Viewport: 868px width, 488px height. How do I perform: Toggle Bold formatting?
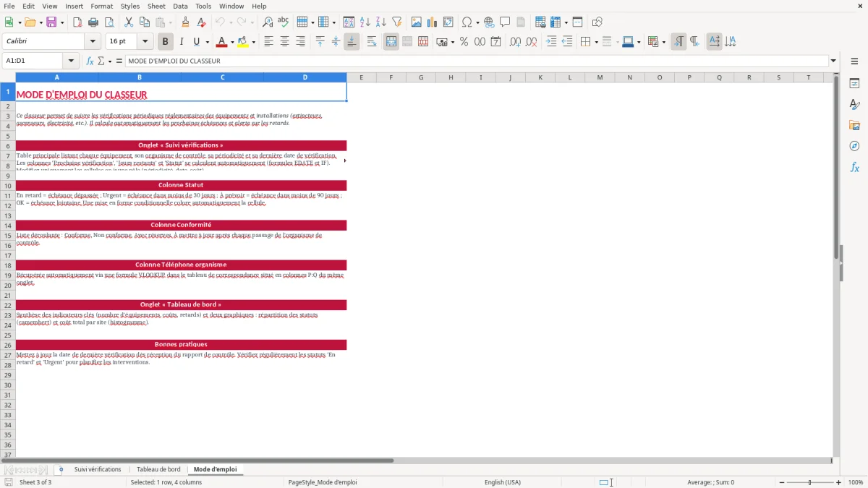[x=166, y=42]
